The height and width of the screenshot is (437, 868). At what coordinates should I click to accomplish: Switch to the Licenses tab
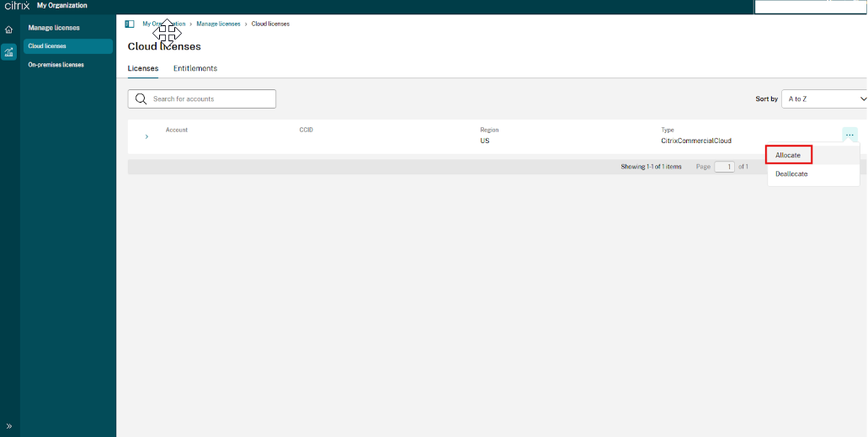point(143,69)
